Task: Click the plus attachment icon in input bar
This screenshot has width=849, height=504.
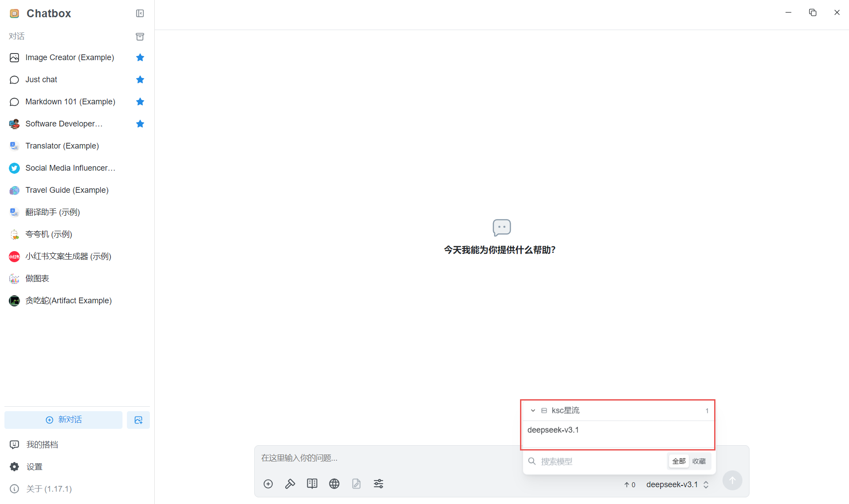Action: click(268, 484)
